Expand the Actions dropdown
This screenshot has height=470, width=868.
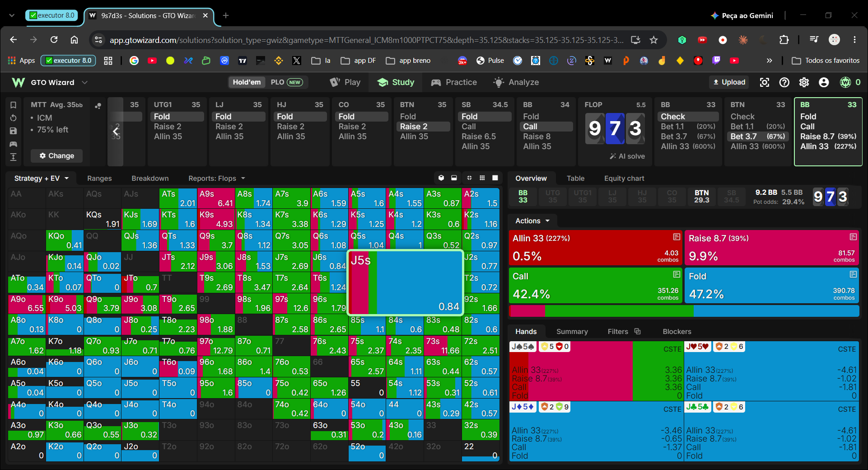click(532, 221)
